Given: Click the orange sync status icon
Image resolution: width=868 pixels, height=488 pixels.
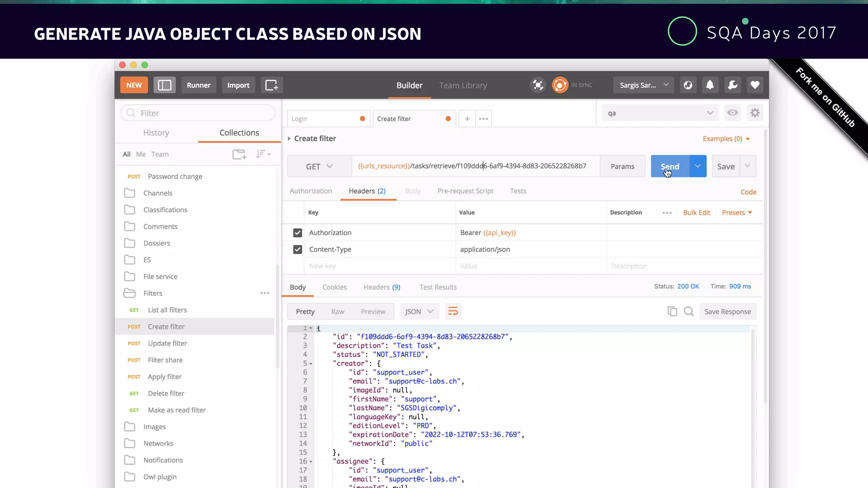Looking at the screenshot, I should tap(560, 85).
